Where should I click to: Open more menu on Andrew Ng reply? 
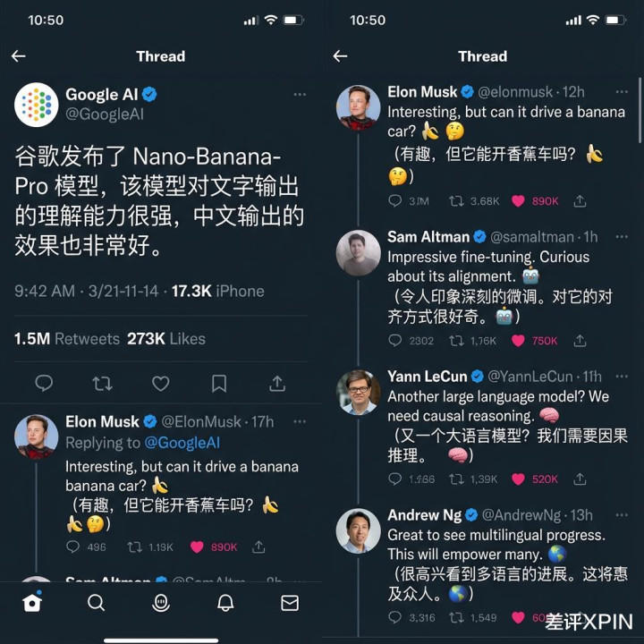622,514
